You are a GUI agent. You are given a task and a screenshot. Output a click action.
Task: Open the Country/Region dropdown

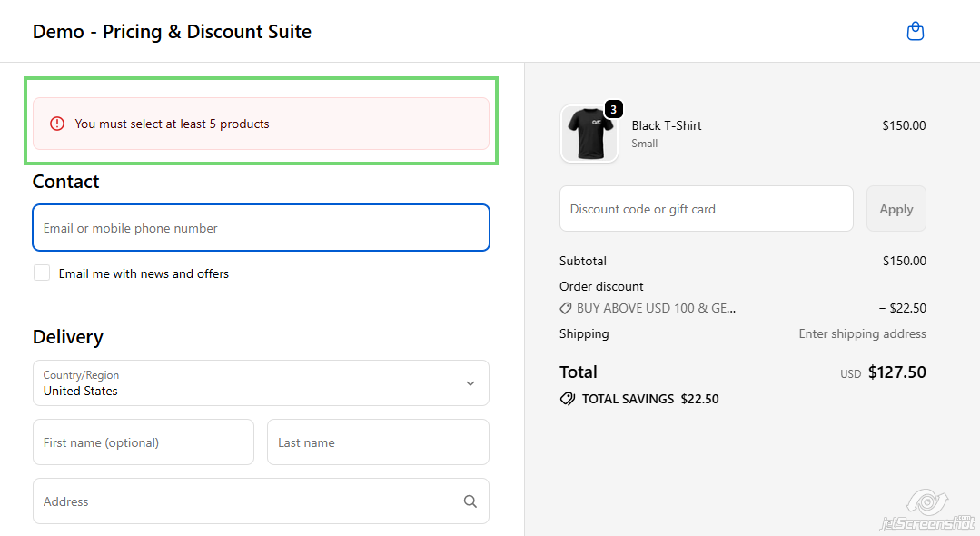[x=261, y=383]
